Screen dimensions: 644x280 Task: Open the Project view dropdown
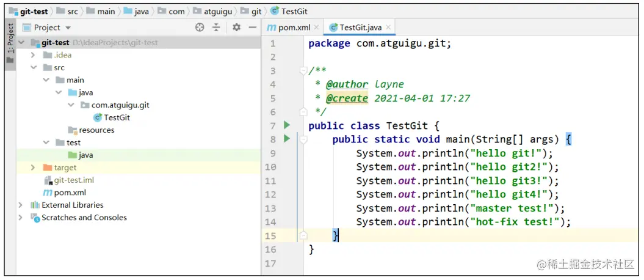click(68, 28)
